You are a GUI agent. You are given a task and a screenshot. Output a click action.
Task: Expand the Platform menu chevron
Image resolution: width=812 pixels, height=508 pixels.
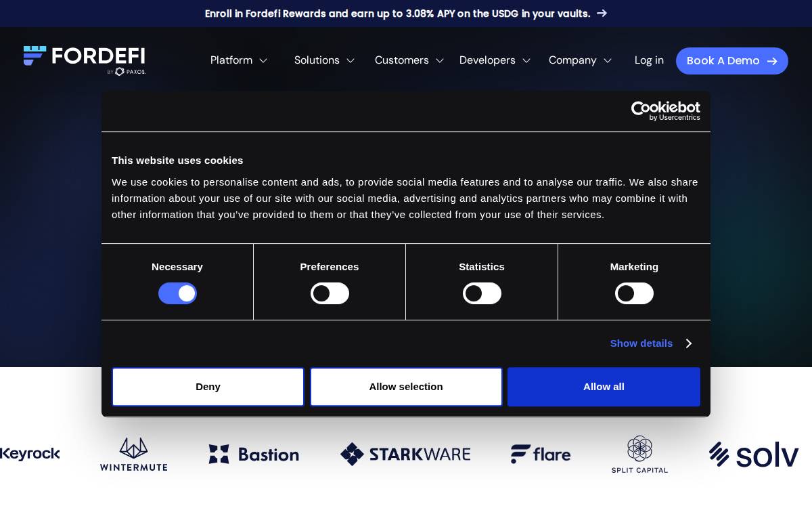(263, 61)
